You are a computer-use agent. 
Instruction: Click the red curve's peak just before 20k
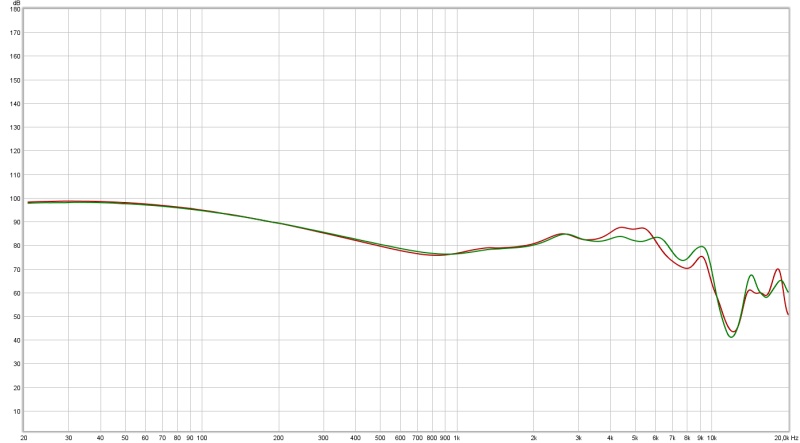[778, 268]
